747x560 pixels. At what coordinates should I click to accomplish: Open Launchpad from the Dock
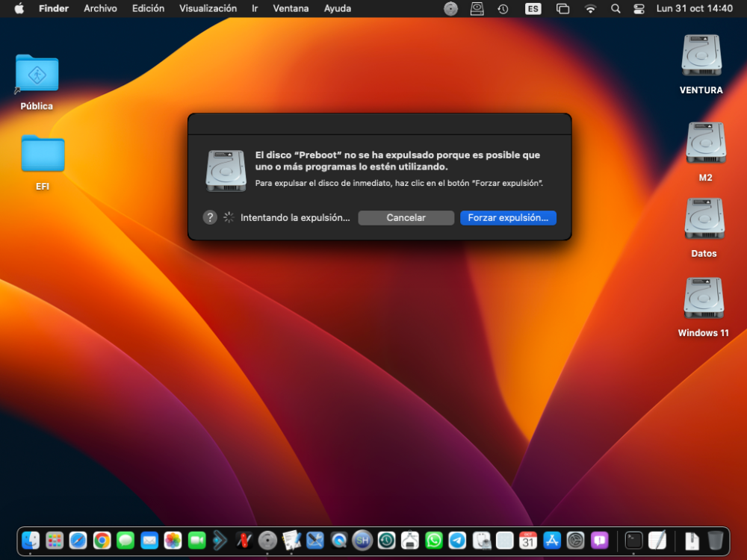pyautogui.click(x=55, y=541)
